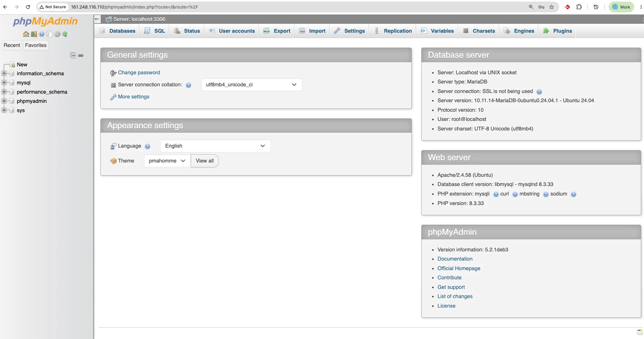Open the Engines tab
This screenshot has height=339, width=644.
pos(519,31)
